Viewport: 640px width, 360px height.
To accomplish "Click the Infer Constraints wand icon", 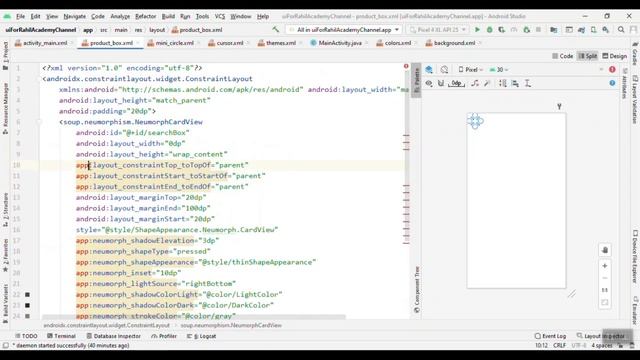I will click(487, 83).
